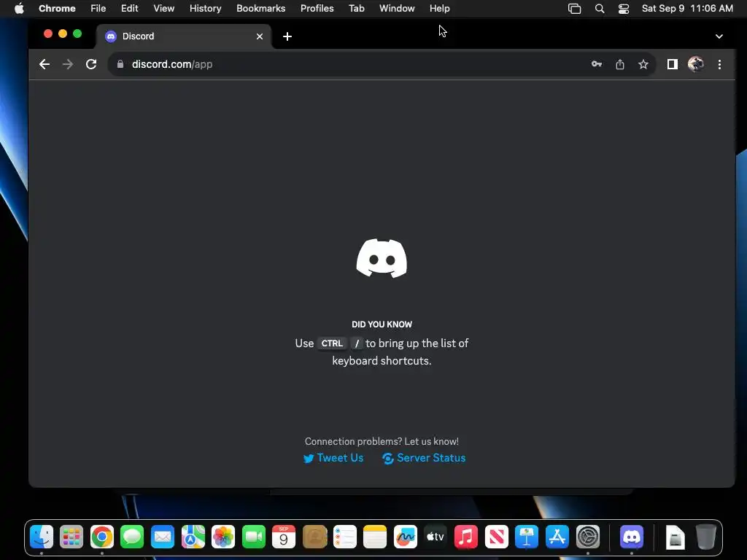Open the View menu
The height and width of the screenshot is (560, 747).
pyautogui.click(x=163, y=9)
